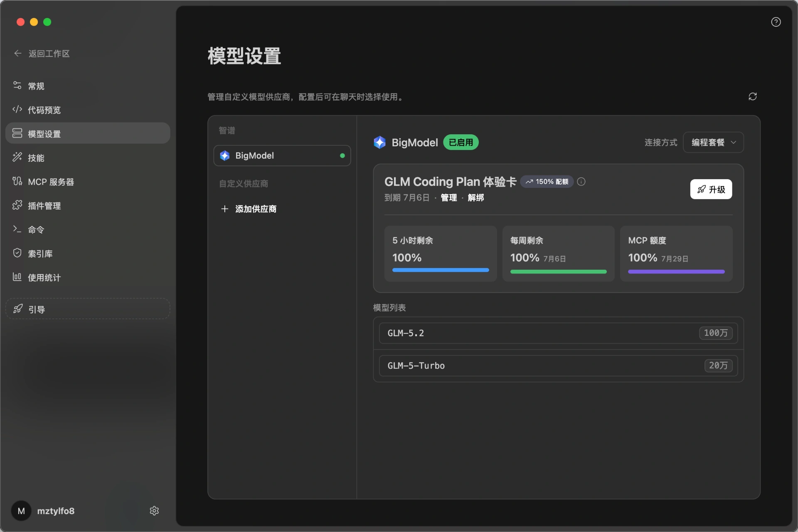
Task: Click the 150% 配额 badge
Action: point(547,182)
